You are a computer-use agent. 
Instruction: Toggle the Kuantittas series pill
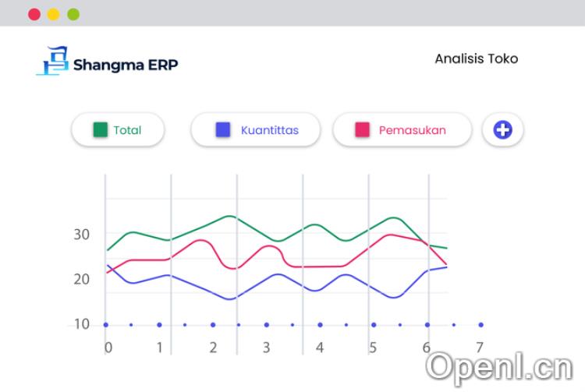[257, 130]
